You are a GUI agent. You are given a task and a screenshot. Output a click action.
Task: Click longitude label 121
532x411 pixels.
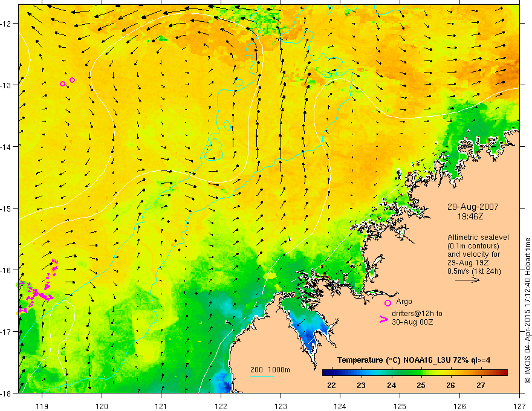pos(161,406)
